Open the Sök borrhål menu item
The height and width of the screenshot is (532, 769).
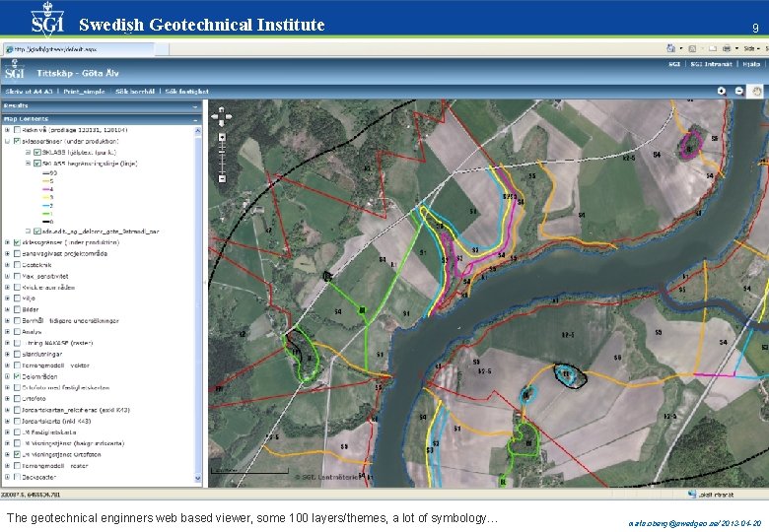point(135,92)
